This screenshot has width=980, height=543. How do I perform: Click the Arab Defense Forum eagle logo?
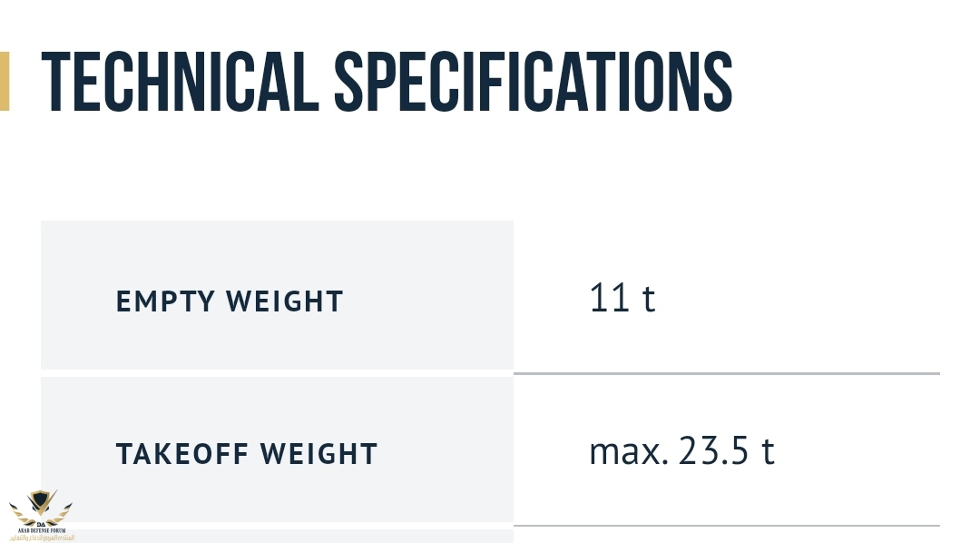point(40,504)
